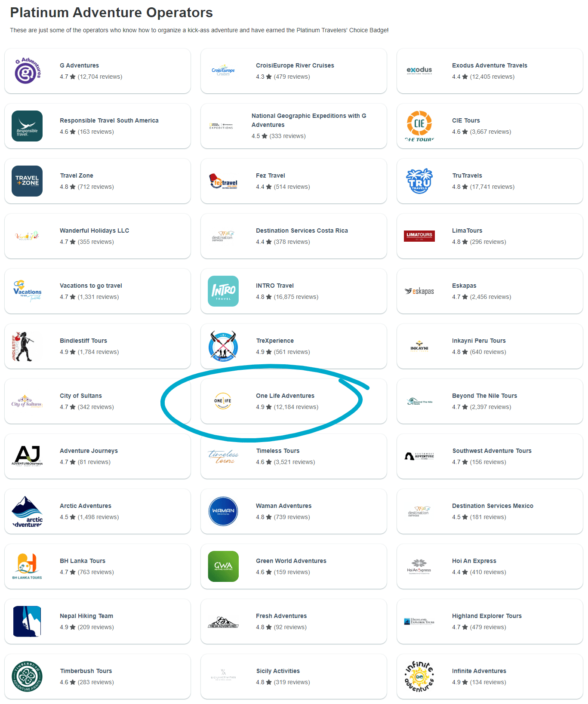588x704 pixels.
Task: Select Responsible Travel South America link
Action: (109, 120)
